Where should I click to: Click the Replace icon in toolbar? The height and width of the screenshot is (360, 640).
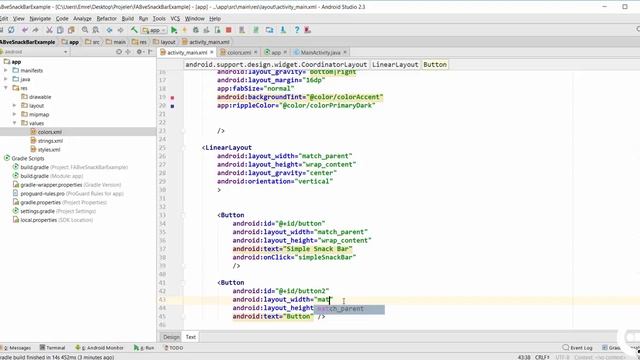pos(96,30)
